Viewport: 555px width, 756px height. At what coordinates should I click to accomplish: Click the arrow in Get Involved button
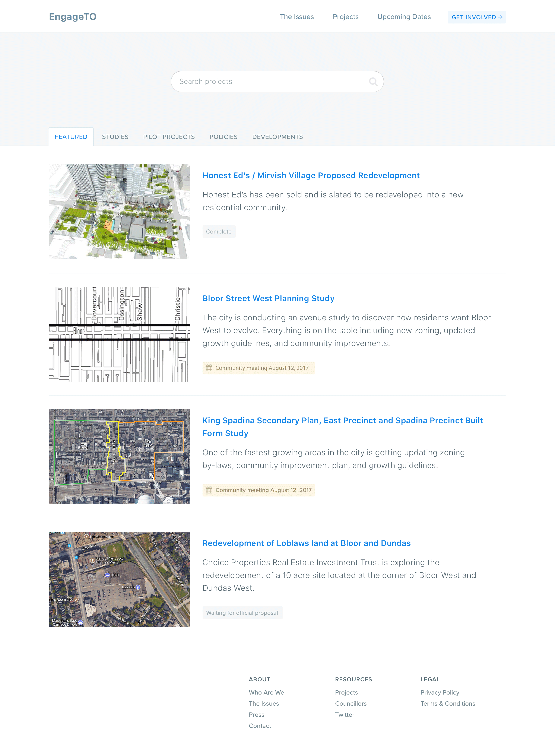pos(500,17)
